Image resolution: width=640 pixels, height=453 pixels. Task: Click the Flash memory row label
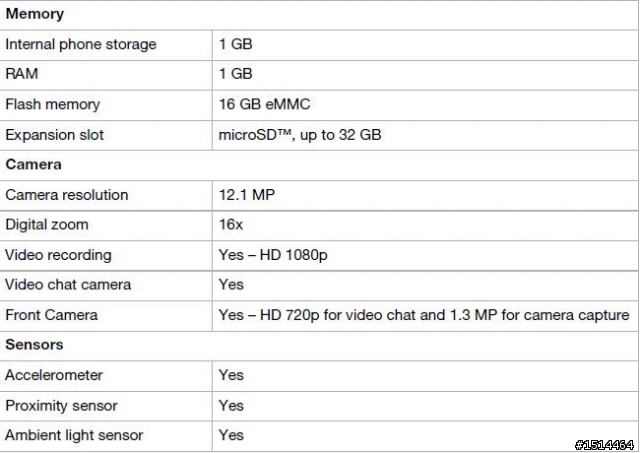coord(53,104)
